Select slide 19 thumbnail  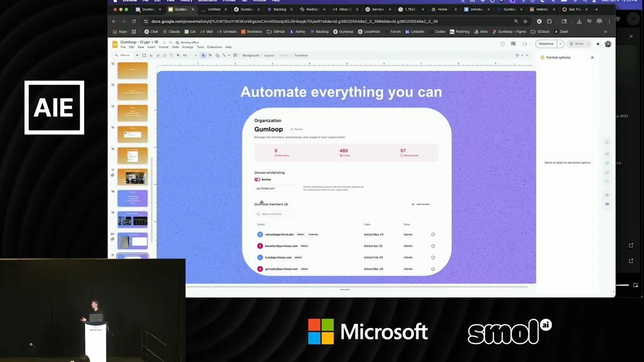[x=133, y=220]
